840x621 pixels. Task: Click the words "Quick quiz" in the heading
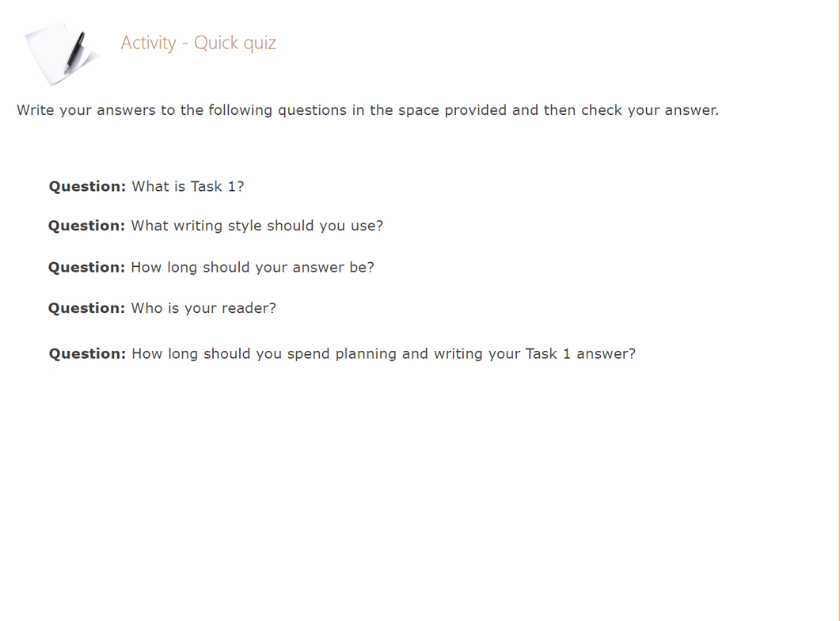(x=235, y=43)
